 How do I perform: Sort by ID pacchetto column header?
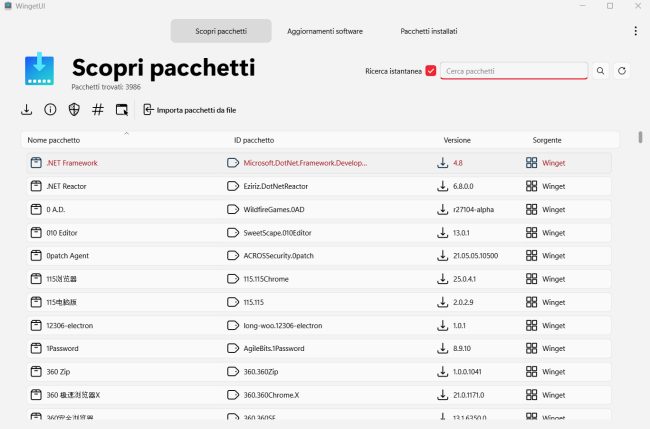click(x=254, y=140)
